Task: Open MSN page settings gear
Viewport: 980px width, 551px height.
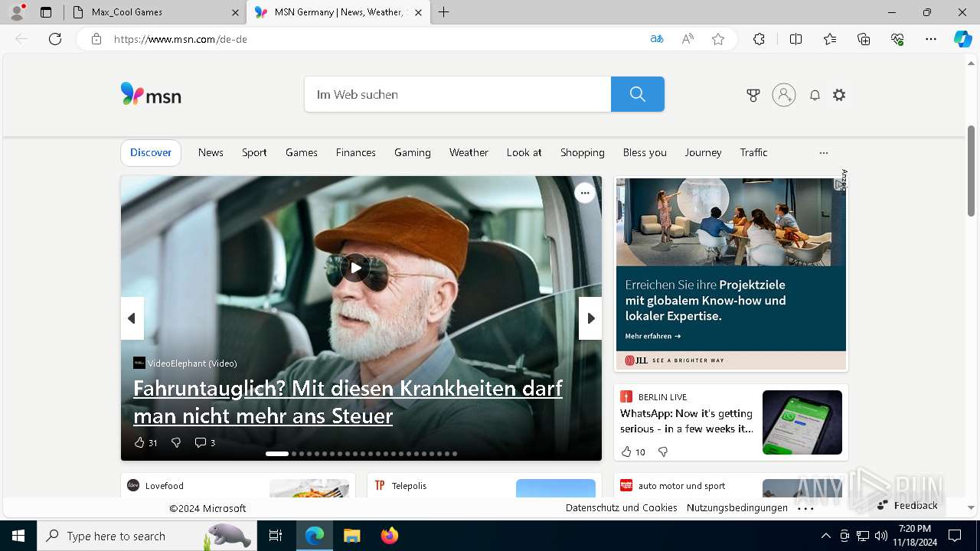Action: pyautogui.click(x=839, y=95)
